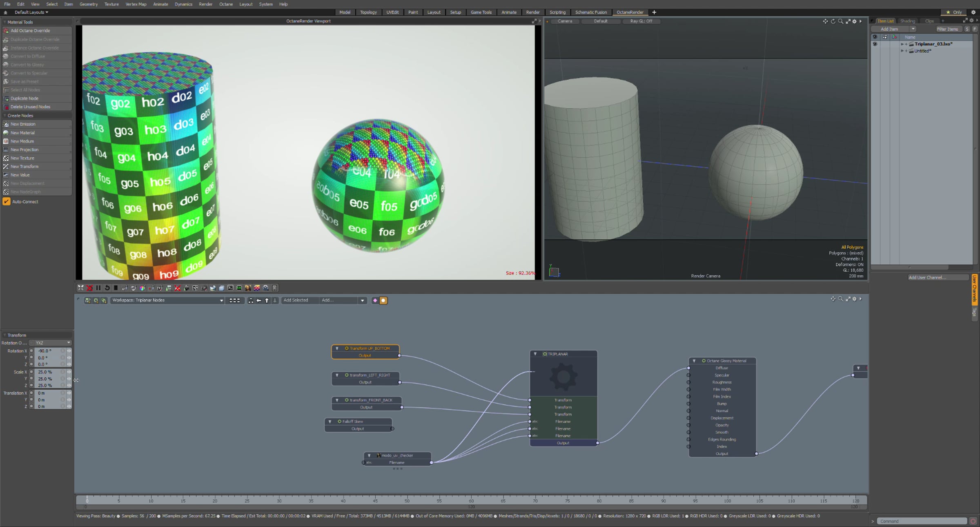This screenshot has width=980, height=527.
Task: Click the color wheel icon in render toolbar
Action: (x=142, y=288)
